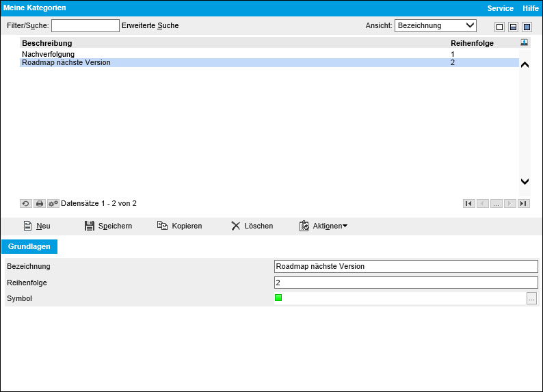Open the Service menu
Viewport: 543px width, 392px height.
point(500,8)
